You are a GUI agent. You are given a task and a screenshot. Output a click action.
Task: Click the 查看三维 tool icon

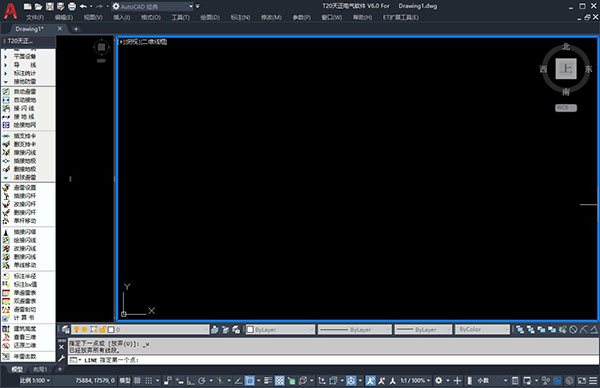tap(6, 337)
